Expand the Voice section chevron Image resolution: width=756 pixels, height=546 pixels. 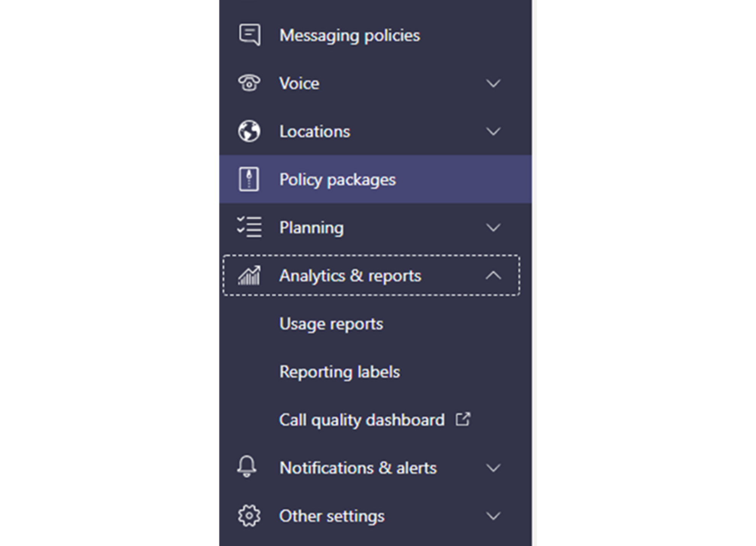tap(493, 83)
